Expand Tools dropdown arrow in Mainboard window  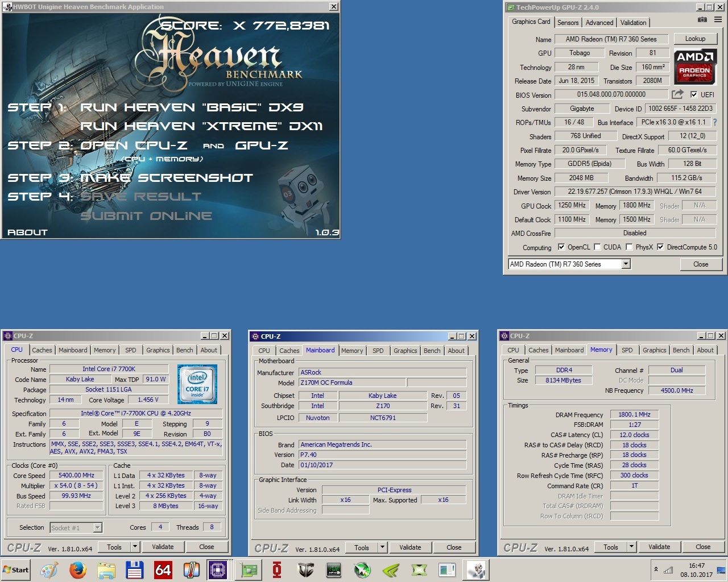click(x=382, y=547)
